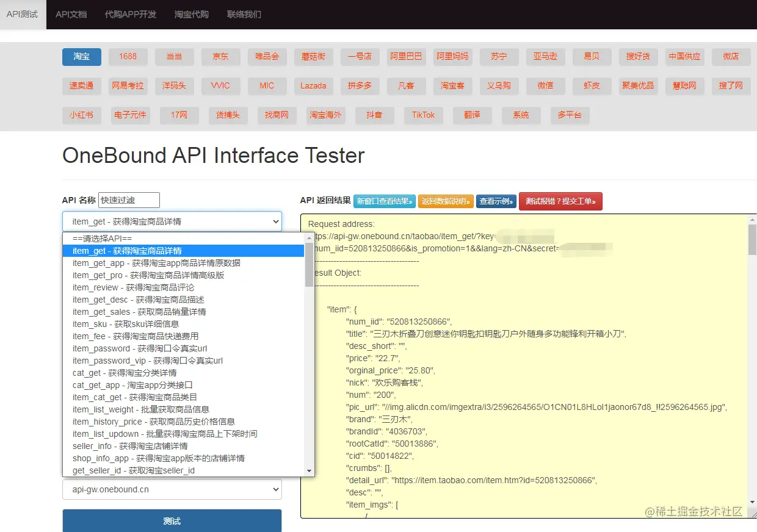Choose the 速卖通 platform button
The width and height of the screenshot is (757, 532).
[82, 86]
